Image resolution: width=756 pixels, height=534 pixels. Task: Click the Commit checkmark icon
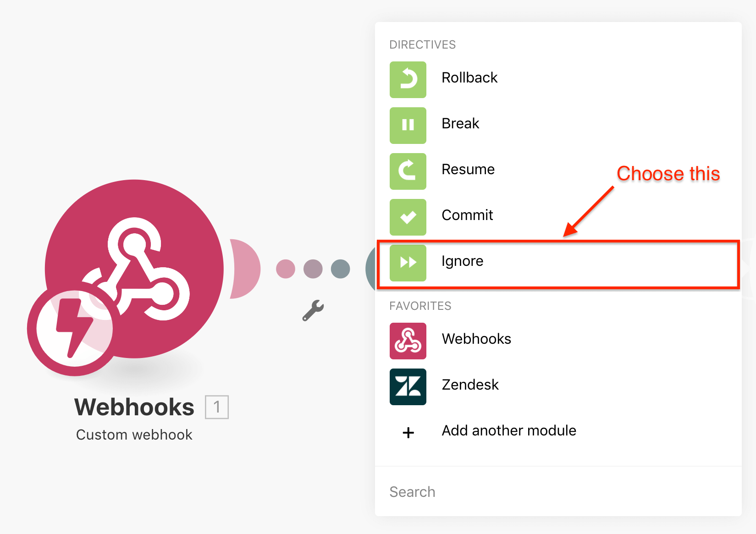408,217
